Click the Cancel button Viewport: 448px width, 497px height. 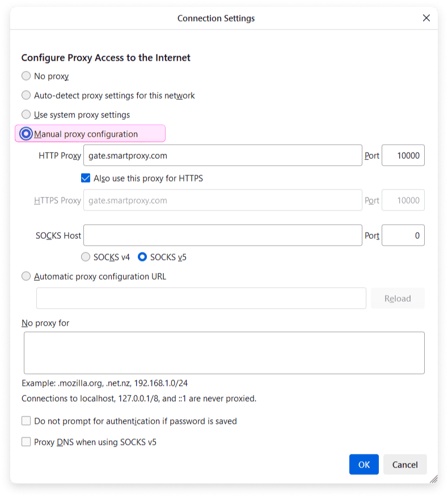pyautogui.click(x=405, y=464)
